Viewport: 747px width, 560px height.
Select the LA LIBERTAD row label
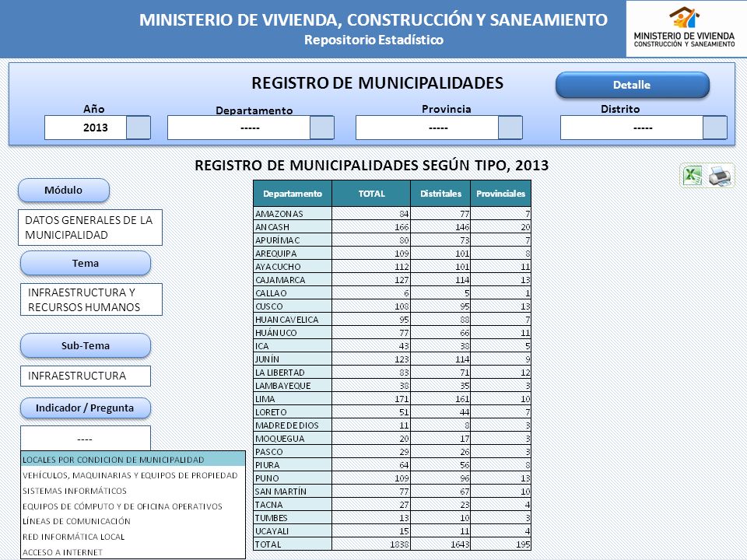click(279, 373)
